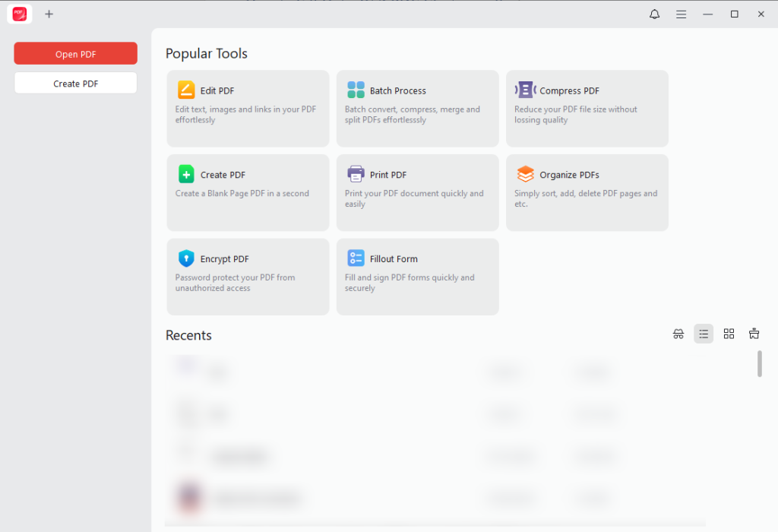Screen dimensions: 778x532
Task: Select the Batch Process title
Action: pyautogui.click(x=398, y=90)
